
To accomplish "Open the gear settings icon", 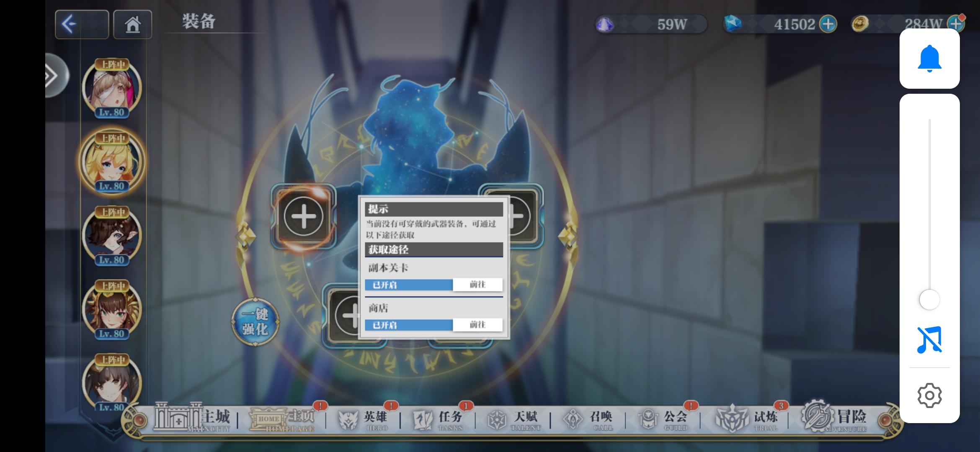I will [x=929, y=395].
